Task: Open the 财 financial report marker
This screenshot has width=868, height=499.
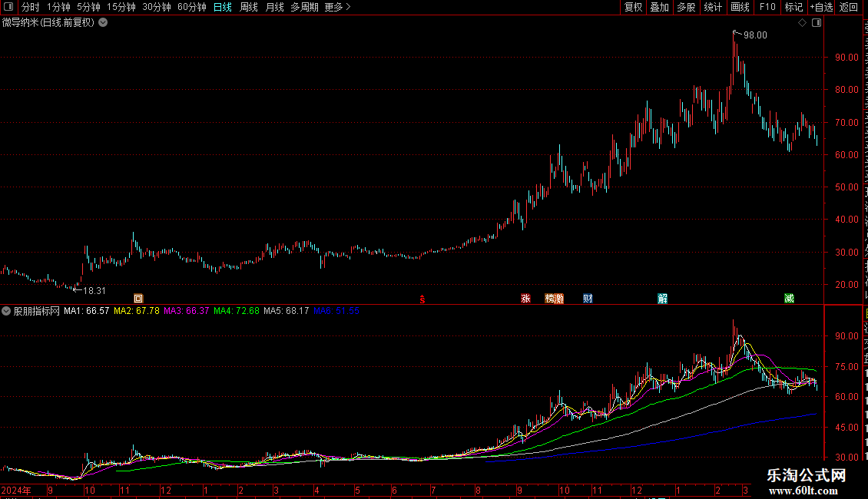Action: [588, 299]
